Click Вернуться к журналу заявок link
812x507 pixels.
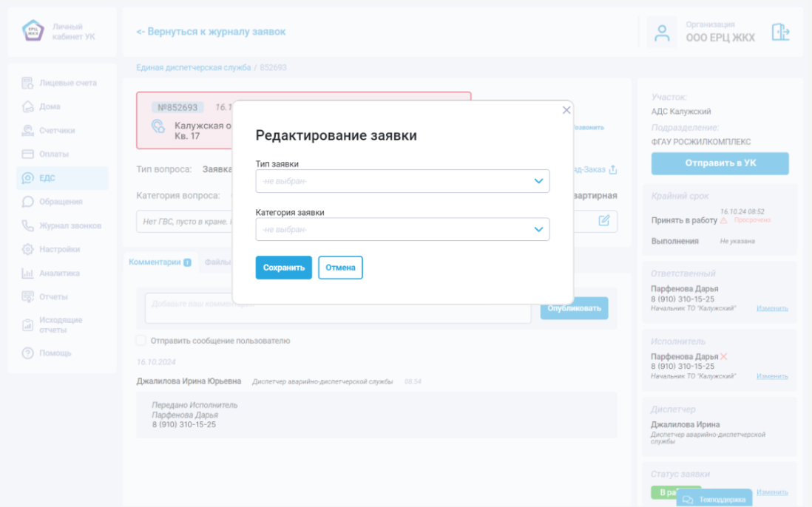(x=211, y=32)
